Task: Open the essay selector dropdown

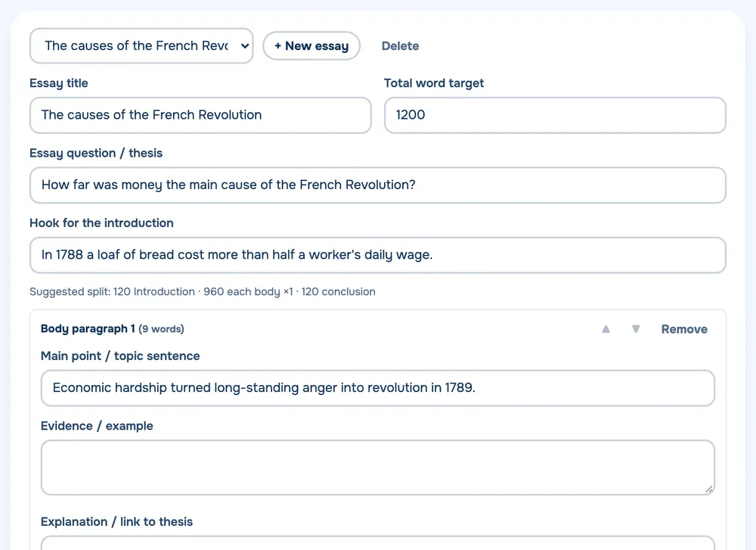Action: tap(141, 46)
